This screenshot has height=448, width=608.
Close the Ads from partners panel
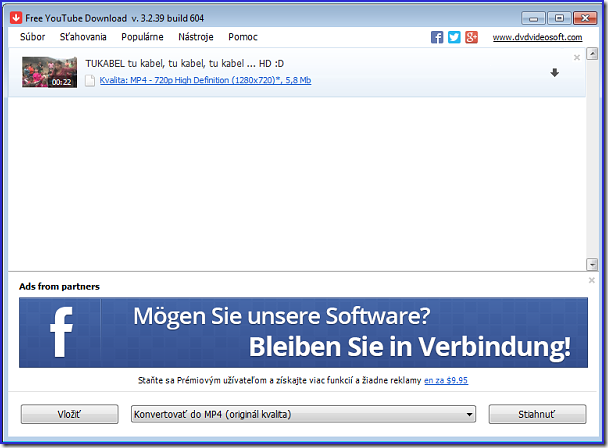(x=592, y=280)
